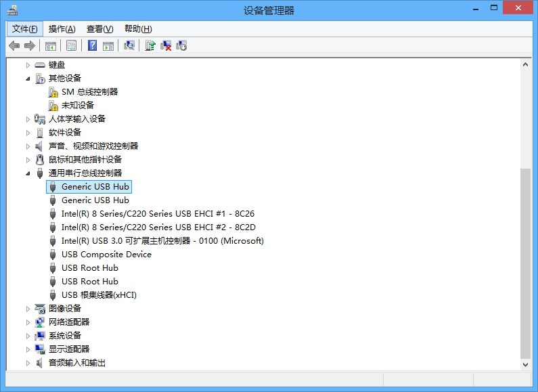
Task: Click the Device Manager title bar icon
Action: [x=12, y=10]
